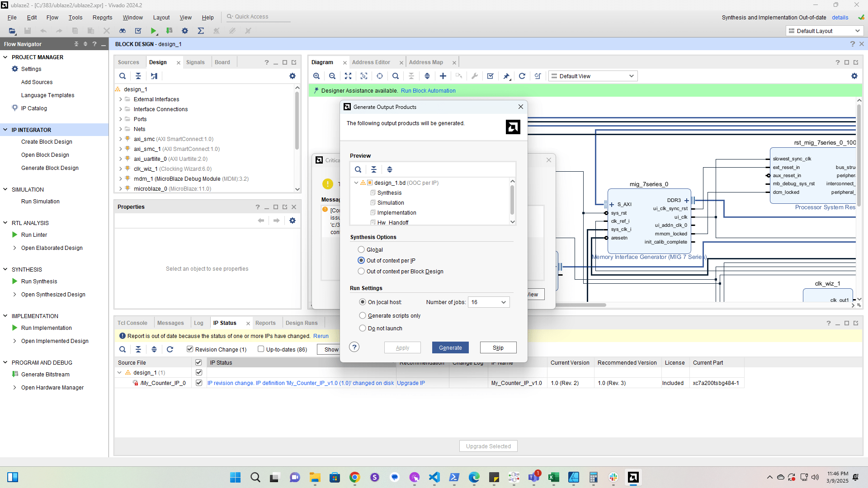Open the Number of jobs dropdown

point(503,302)
